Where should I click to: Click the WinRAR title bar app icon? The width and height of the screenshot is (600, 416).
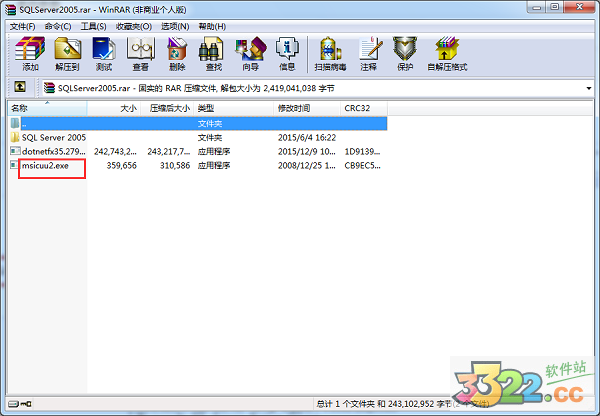[11, 9]
